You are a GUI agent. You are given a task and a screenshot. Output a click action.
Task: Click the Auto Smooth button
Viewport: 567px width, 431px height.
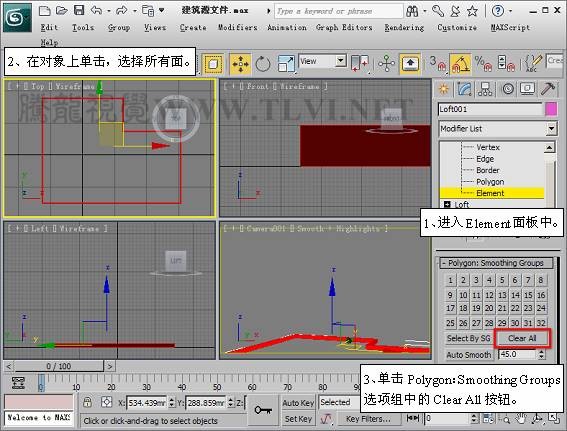click(469, 355)
